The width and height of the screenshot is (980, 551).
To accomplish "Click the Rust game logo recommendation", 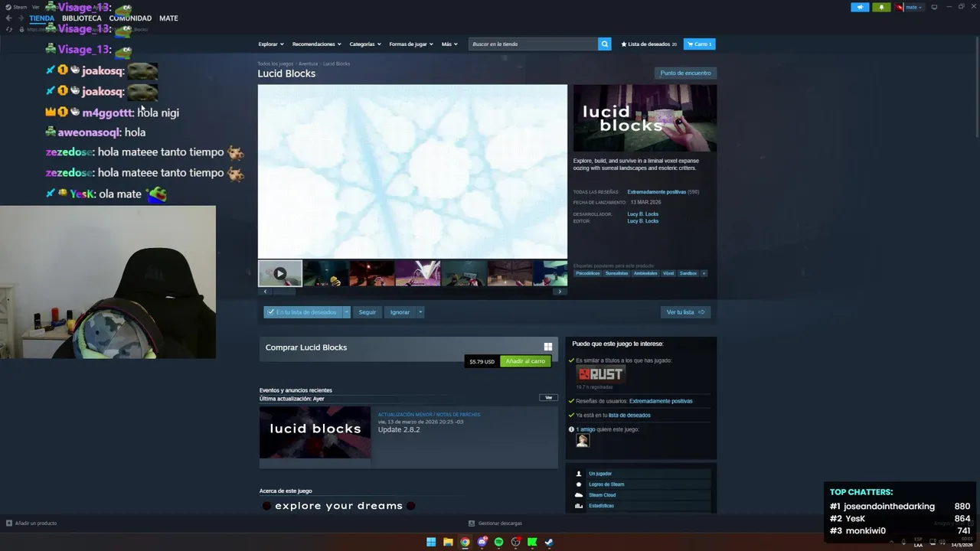I will pyautogui.click(x=600, y=374).
